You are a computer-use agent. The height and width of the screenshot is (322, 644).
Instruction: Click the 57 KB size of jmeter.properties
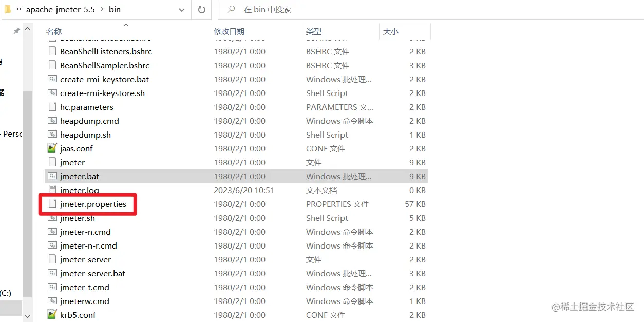pos(415,204)
